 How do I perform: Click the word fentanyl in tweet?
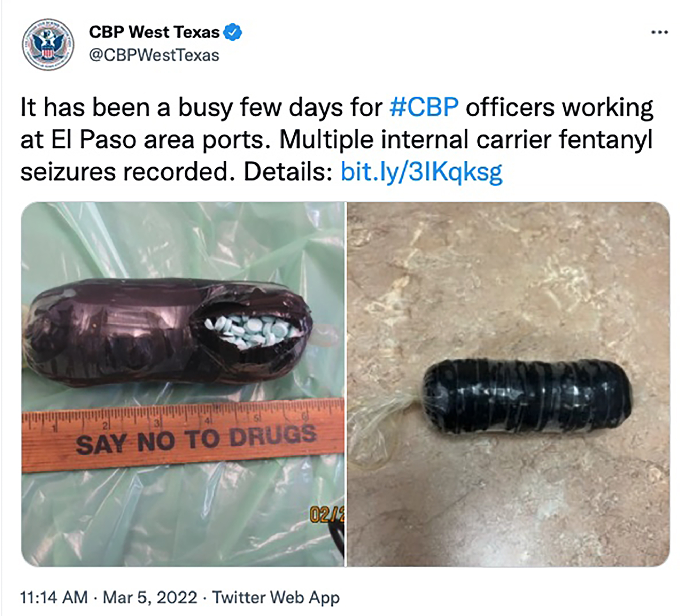pyautogui.click(x=606, y=139)
